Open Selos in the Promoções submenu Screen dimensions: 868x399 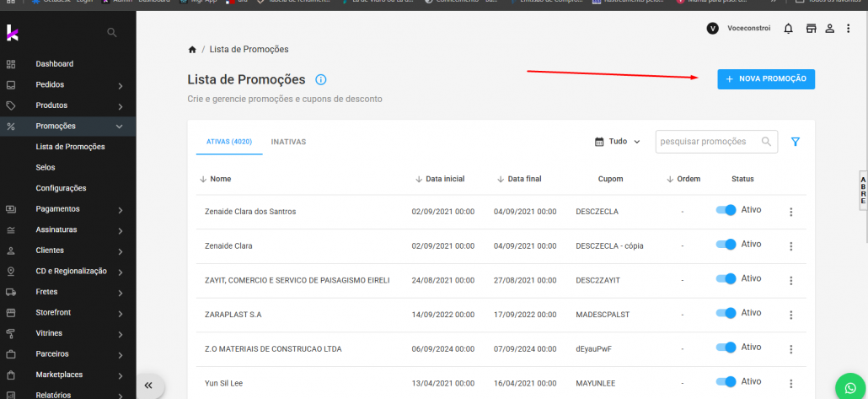pyautogui.click(x=46, y=167)
